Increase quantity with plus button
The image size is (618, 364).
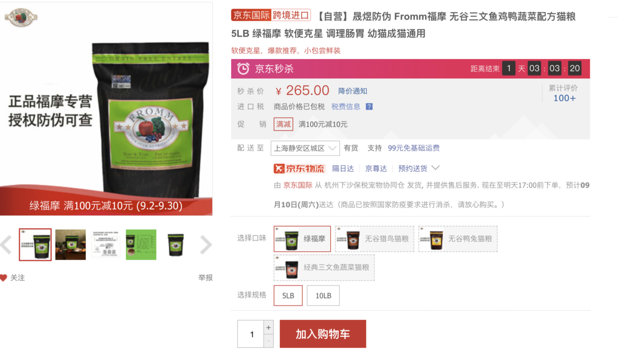pyautogui.click(x=268, y=327)
